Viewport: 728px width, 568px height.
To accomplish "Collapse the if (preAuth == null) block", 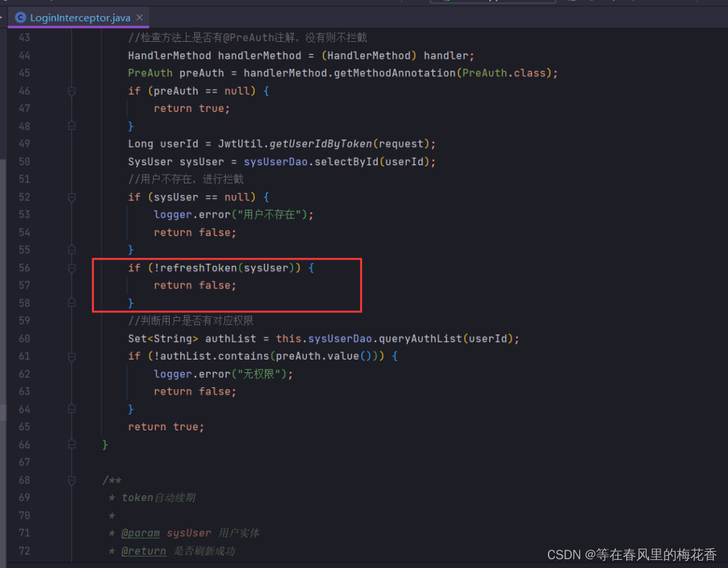I will [x=71, y=90].
